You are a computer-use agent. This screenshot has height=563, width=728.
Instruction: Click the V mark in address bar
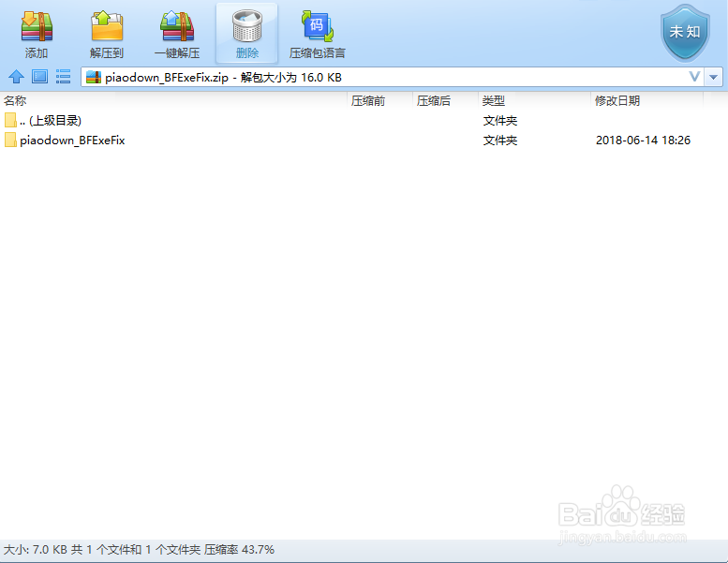[x=694, y=77]
